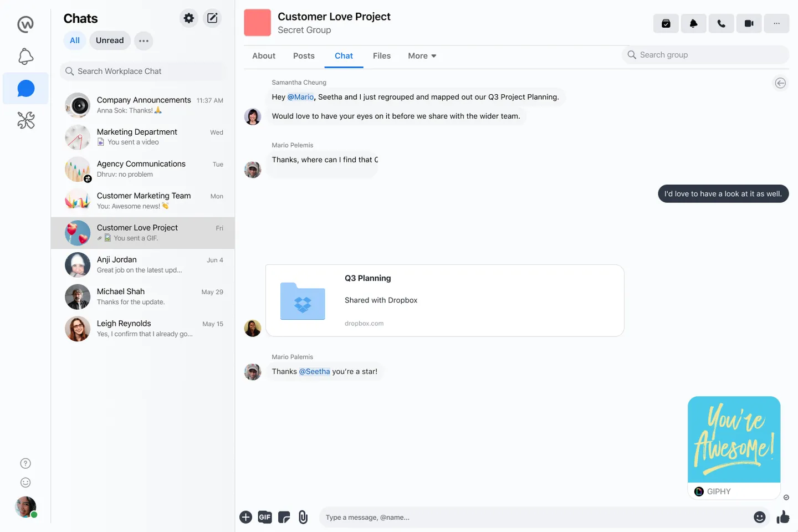The width and height of the screenshot is (798, 532).
Task: Click Mario's avatar beside 'Thanks @Seetha'
Action: [253, 372]
